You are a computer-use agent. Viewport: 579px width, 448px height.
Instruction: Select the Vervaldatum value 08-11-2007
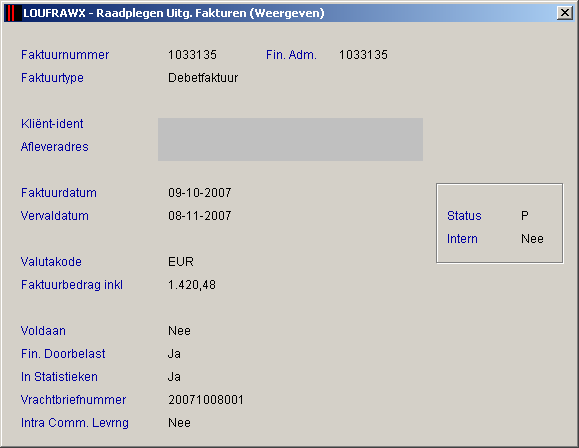pos(199,216)
